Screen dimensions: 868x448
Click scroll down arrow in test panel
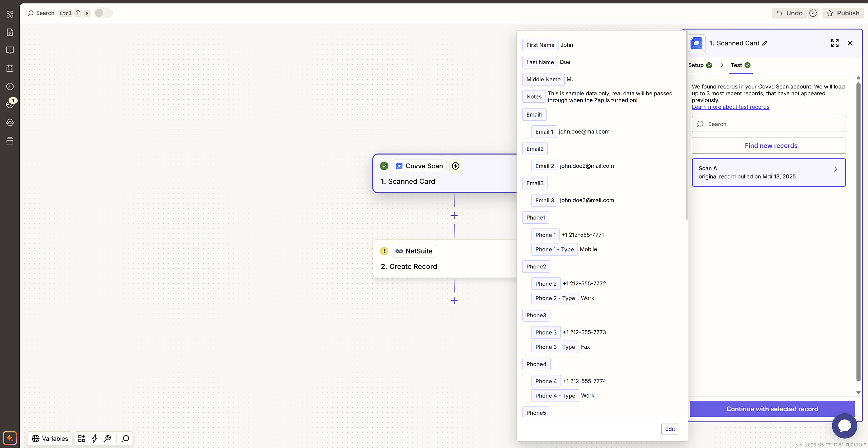859,392
